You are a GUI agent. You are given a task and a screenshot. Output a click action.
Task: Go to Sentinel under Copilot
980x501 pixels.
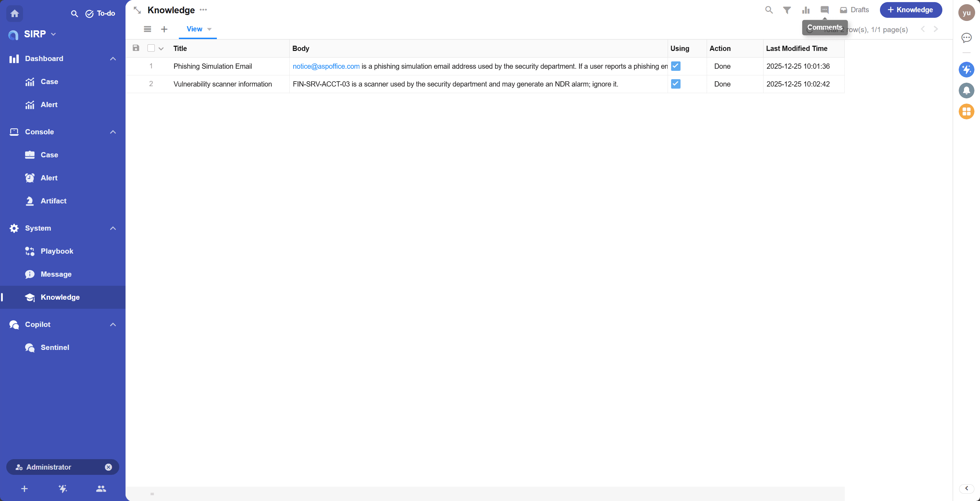coord(55,347)
